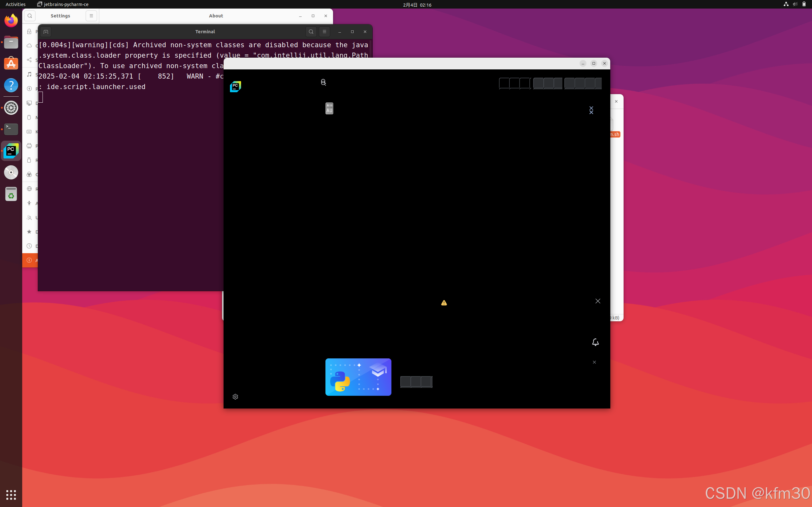Viewport: 812px width, 507px height.
Task: Select the gray AU project avatar
Action: pyautogui.click(x=329, y=108)
